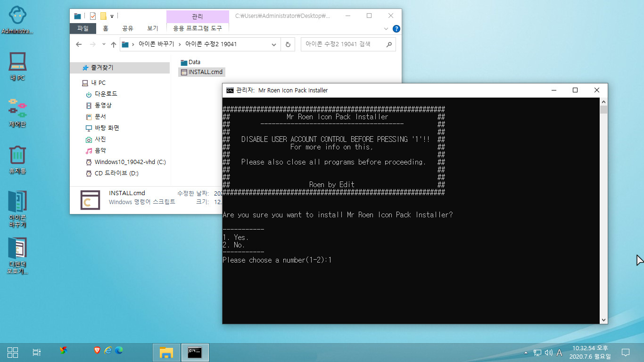Open Explorer help question mark icon

click(396, 29)
